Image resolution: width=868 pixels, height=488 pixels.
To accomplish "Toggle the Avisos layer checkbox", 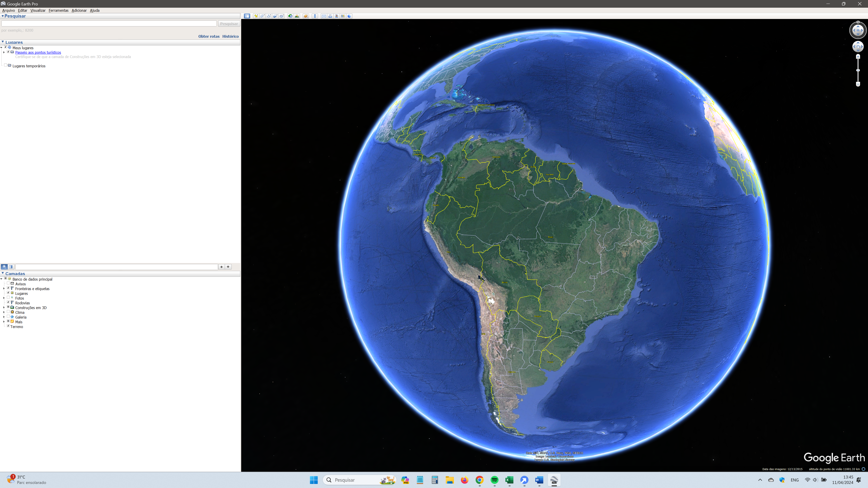I will [x=8, y=283].
